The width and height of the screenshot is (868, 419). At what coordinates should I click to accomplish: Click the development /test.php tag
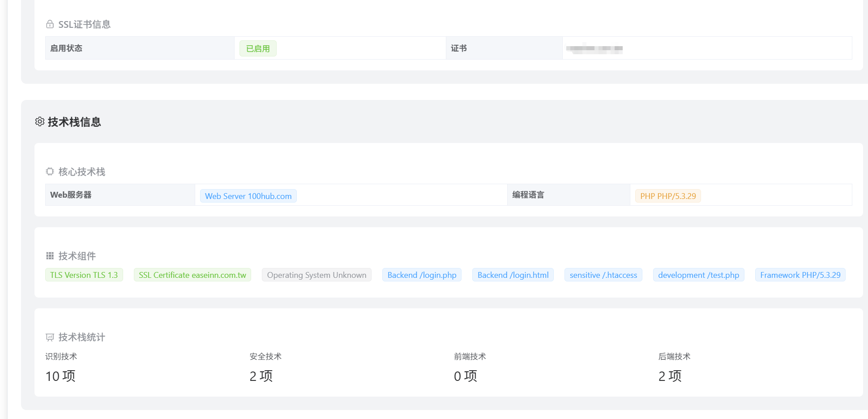coord(698,275)
